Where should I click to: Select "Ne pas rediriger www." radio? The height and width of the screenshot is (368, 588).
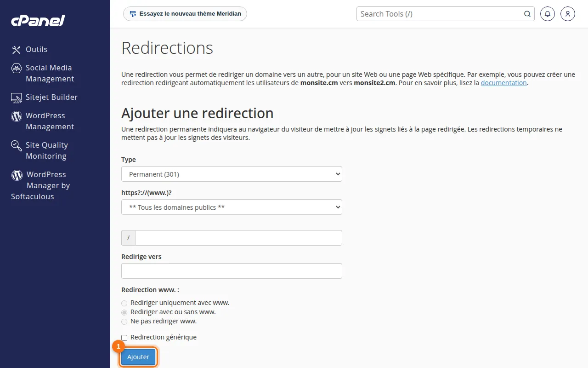pos(124,322)
